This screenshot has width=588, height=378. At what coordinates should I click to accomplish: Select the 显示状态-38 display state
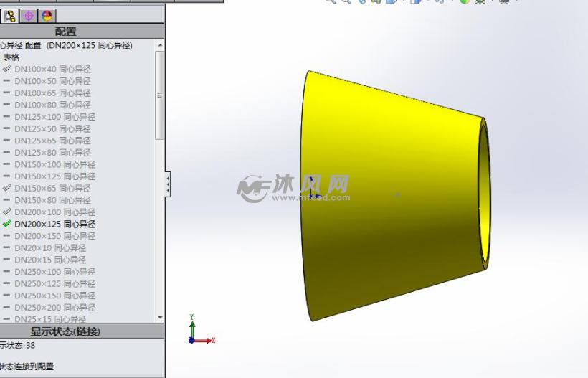pyautogui.click(x=17, y=346)
